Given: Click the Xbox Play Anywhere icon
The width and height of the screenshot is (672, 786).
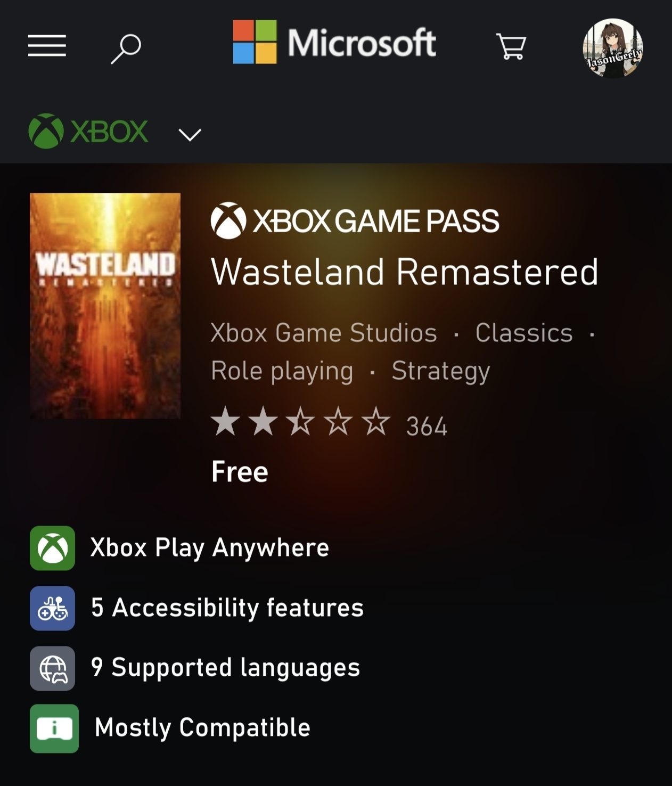Looking at the screenshot, I should [52, 548].
